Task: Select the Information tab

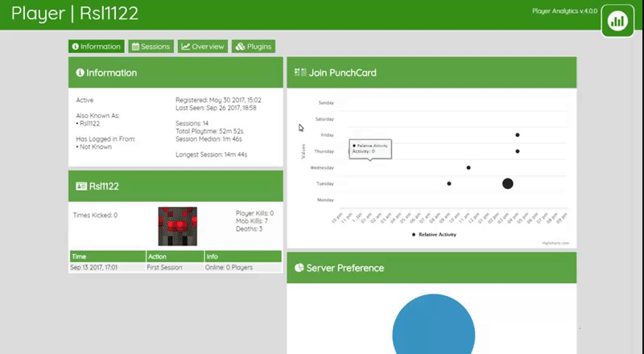Action: coord(96,47)
